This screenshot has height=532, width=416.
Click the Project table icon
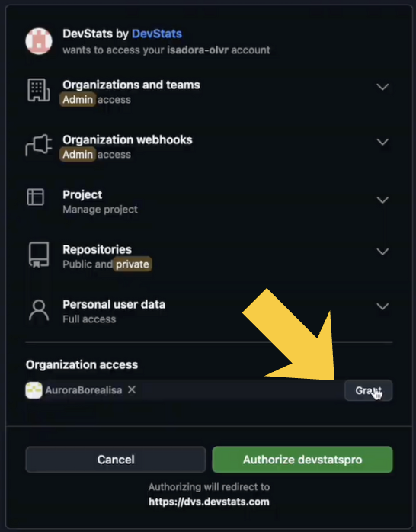coord(36,197)
